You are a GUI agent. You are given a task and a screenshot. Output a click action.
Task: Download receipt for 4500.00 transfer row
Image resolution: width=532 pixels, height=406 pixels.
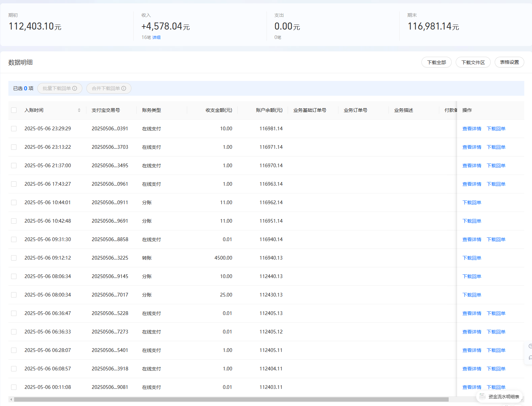pos(472,258)
